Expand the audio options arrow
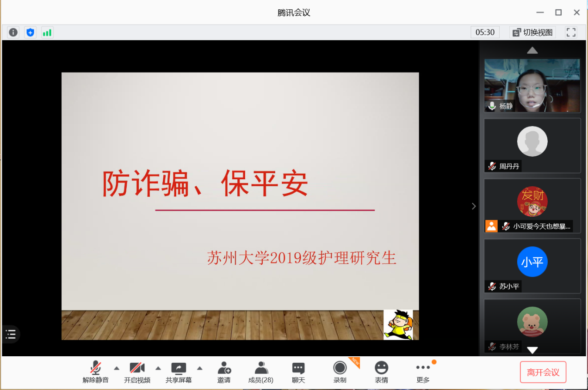Viewport: 588px width, 390px height. tap(117, 368)
